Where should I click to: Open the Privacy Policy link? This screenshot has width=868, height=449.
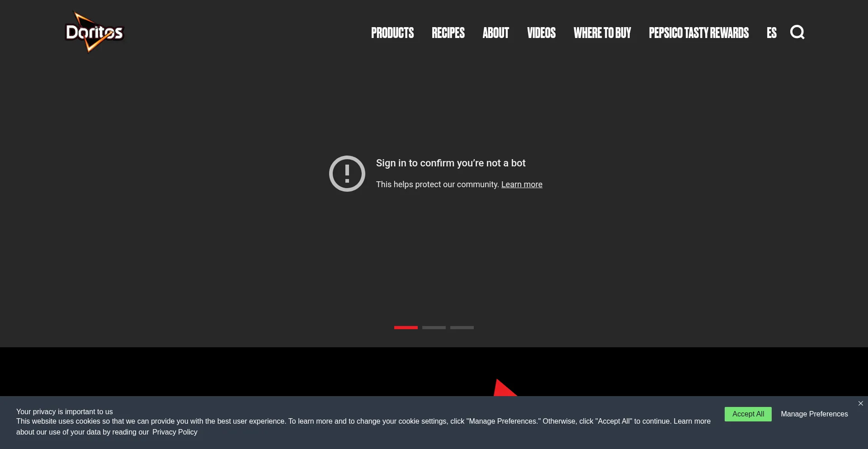tap(175, 432)
